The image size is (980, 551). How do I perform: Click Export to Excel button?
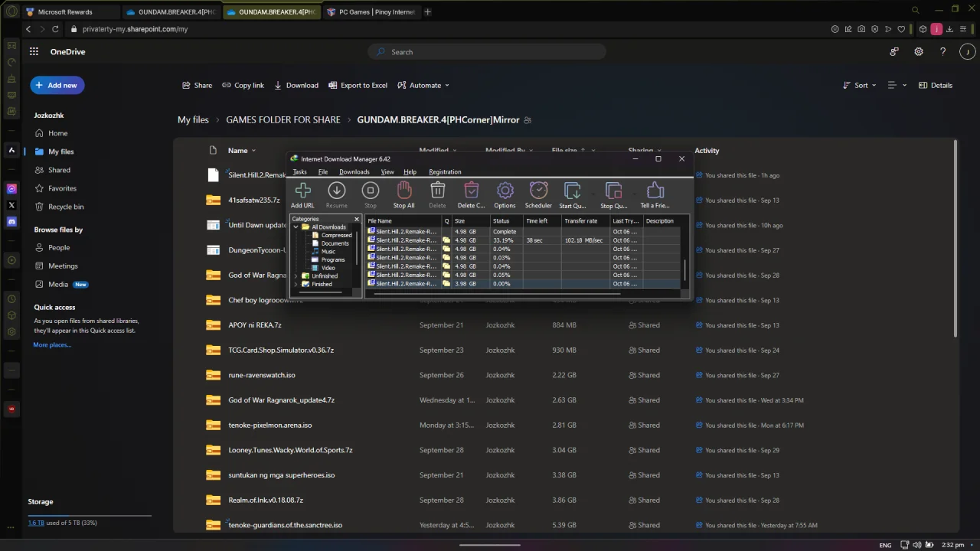(x=358, y=85)
